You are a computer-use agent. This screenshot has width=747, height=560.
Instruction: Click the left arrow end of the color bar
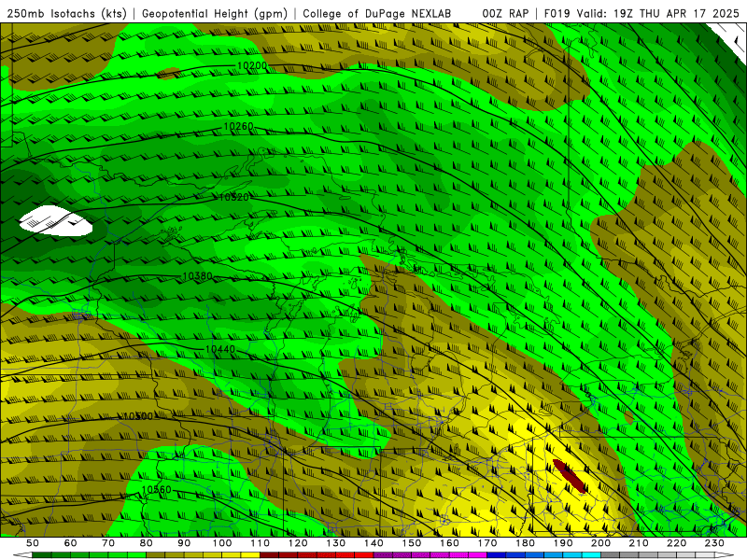click(22, 554)
